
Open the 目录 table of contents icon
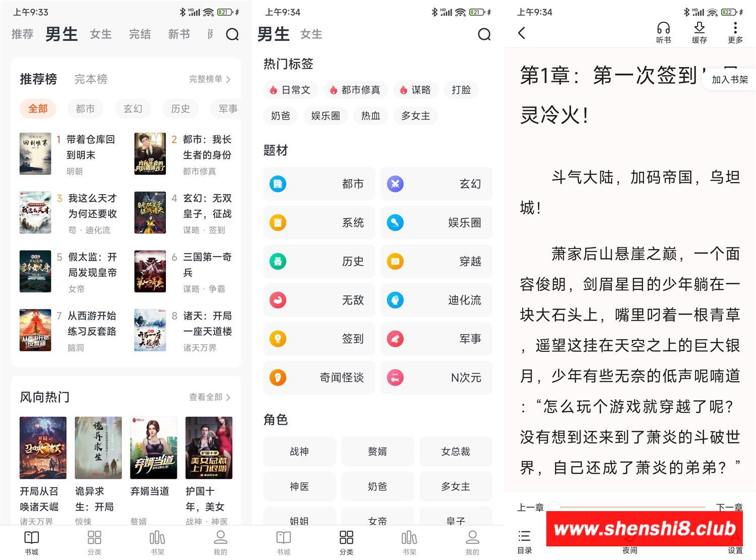click(x=525, y=541)
